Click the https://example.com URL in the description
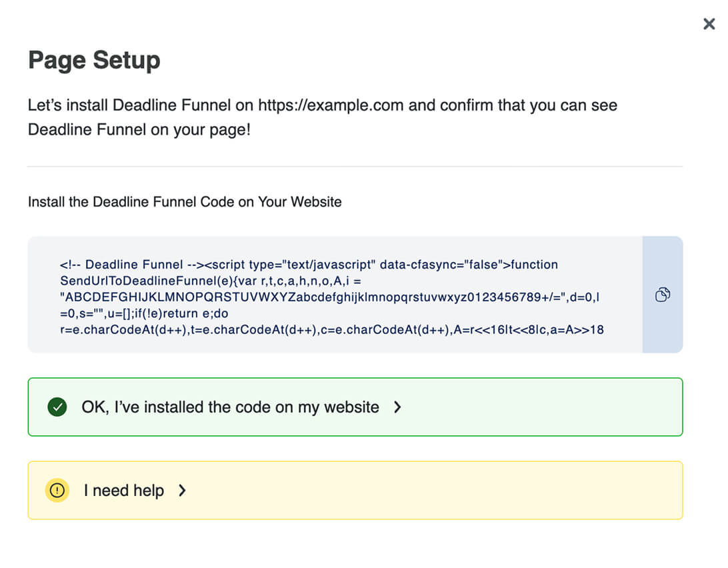Viewport: 728px width, 568px height. pyautogui.click(x=331, y=105)
